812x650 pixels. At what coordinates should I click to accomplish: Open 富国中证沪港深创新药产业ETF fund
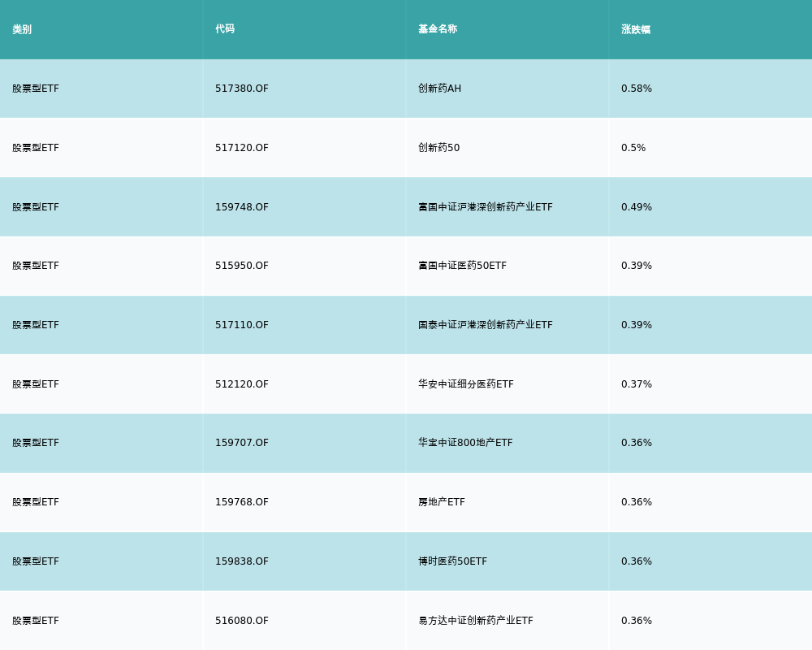[x=485, y=207]
